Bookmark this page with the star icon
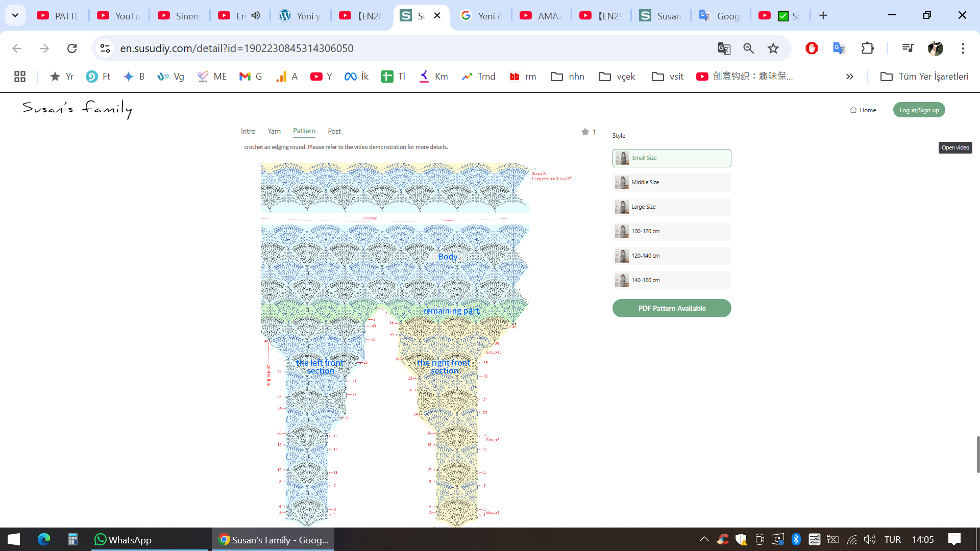This screenshot has width=980, height=551. click(x=773, y=48)
